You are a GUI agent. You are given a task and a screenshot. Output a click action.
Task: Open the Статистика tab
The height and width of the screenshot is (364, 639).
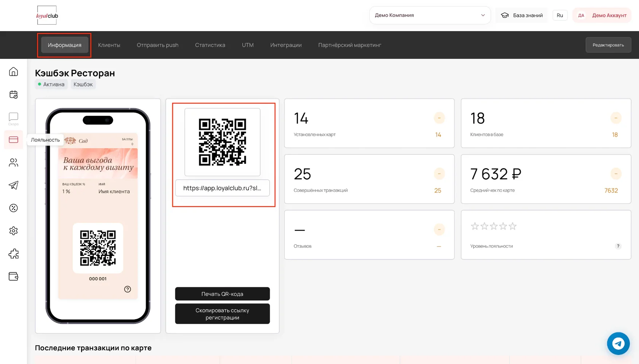(x=210, y=45)
